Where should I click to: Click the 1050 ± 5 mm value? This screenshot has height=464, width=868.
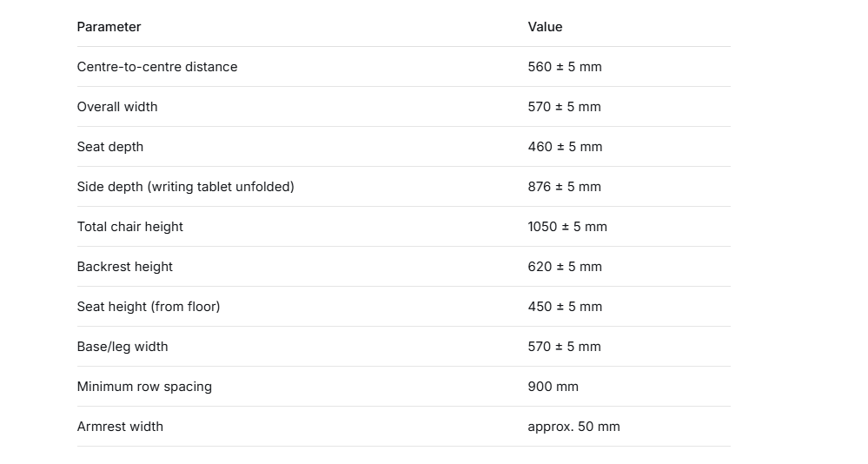point(567,227)
